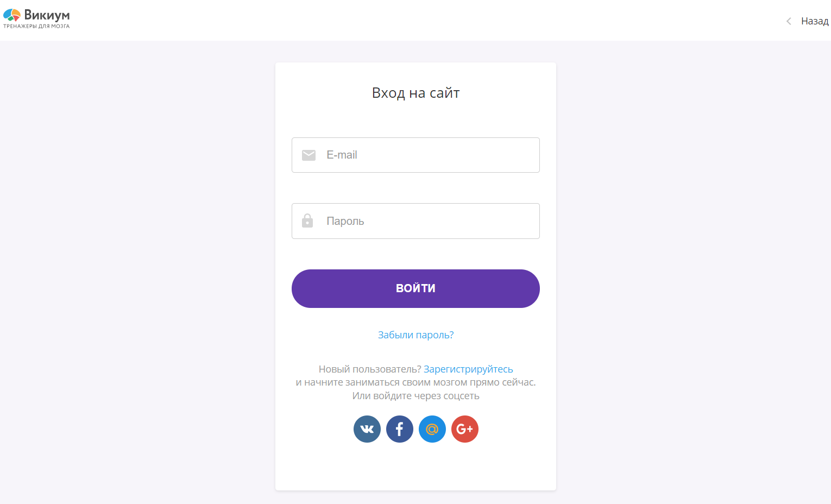The height and width of the screenshot is (504, 831).
Task: Focus the E-mail input field
Action: [415, 155]
